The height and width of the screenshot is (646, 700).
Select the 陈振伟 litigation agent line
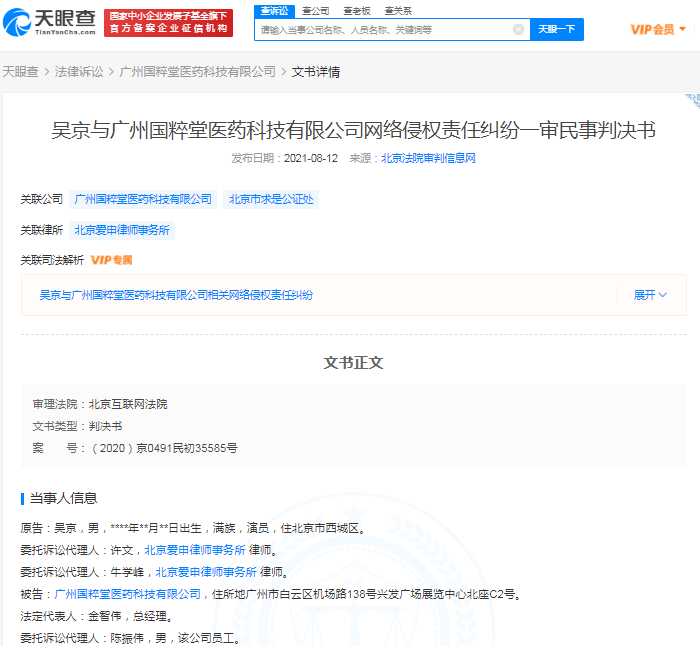(130, 638)
